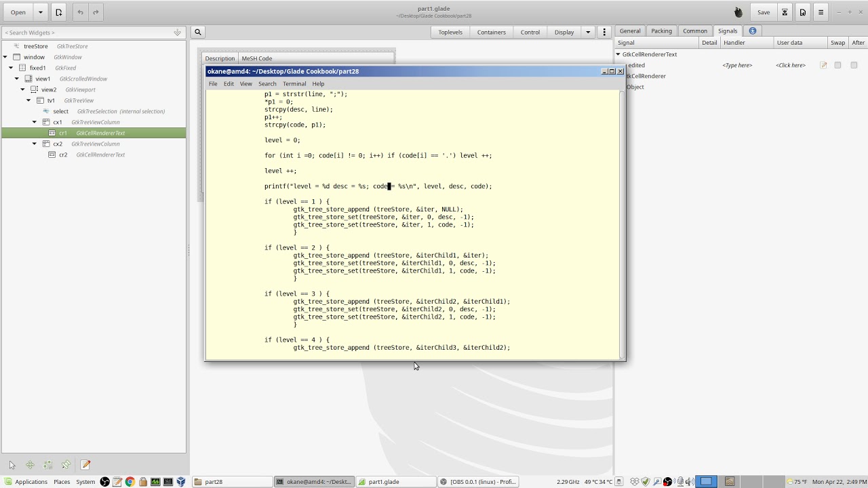This screenshot has height=488, width=868.
Task: Focus the Search Widgets field
Action: pyautogui.click(x=93, y=33)
